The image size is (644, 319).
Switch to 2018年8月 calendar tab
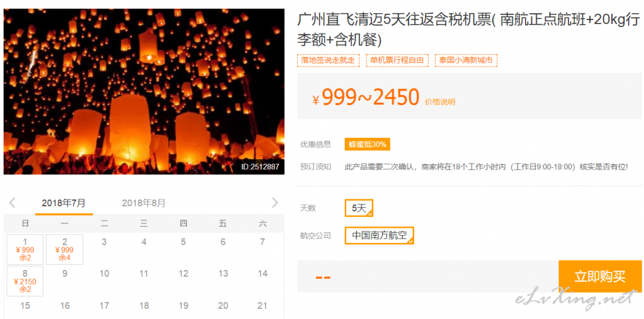pyautogui.click(x=144, y=203)
